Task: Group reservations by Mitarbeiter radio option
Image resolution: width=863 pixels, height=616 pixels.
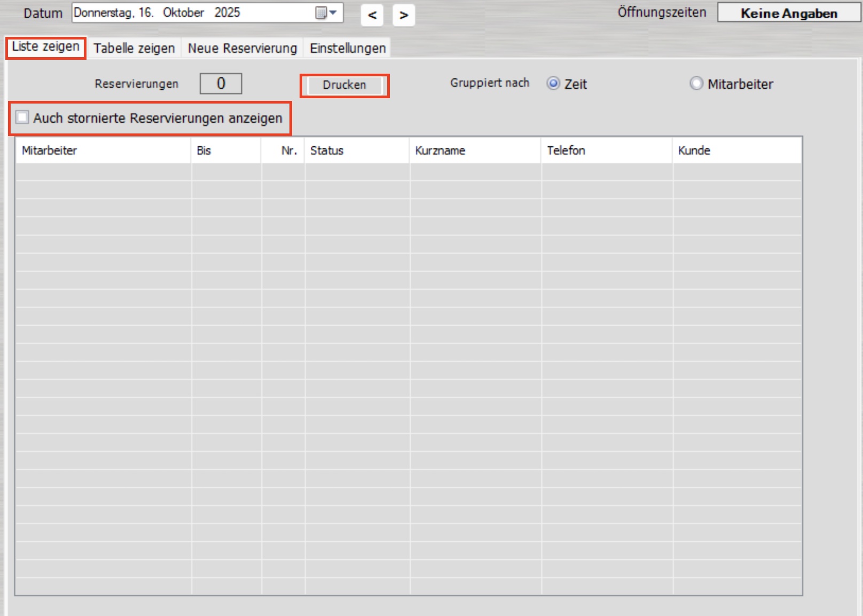Action: click(x=696, y=84)
